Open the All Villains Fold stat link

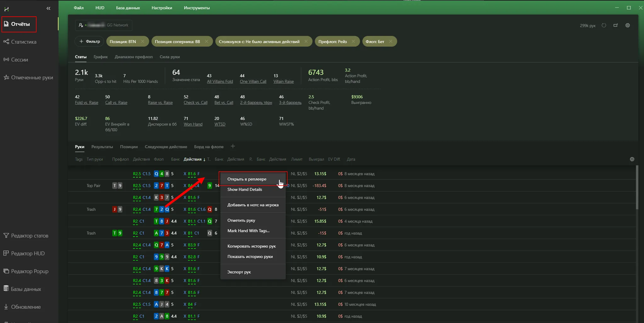[220, 82]
